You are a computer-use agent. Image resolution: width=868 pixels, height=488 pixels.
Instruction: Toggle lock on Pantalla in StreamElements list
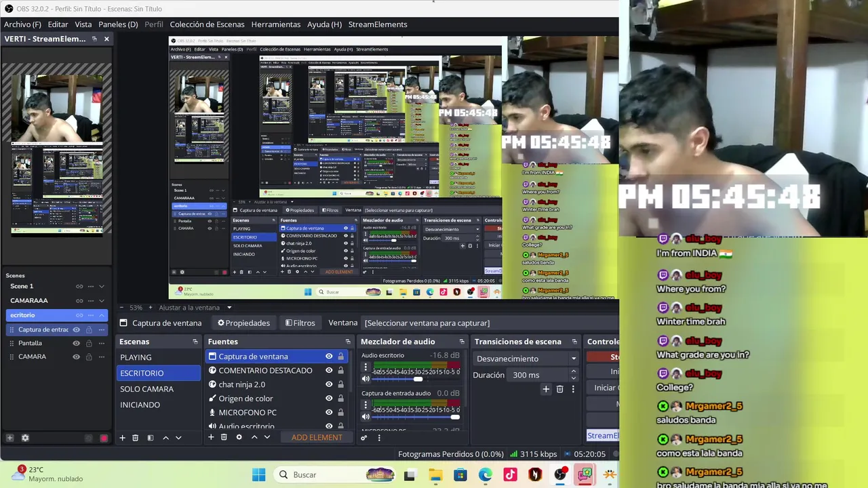88,344
